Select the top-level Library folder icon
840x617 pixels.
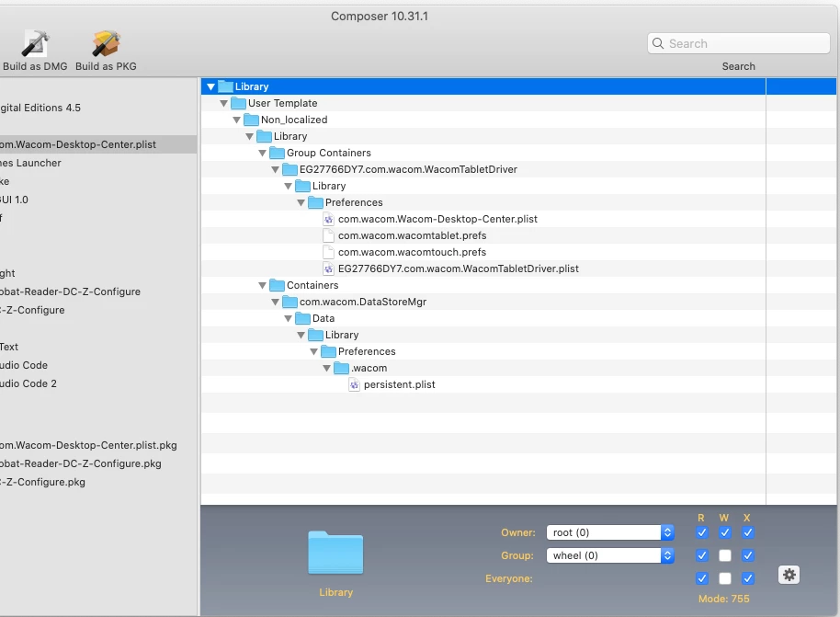[x=225, y=86]
